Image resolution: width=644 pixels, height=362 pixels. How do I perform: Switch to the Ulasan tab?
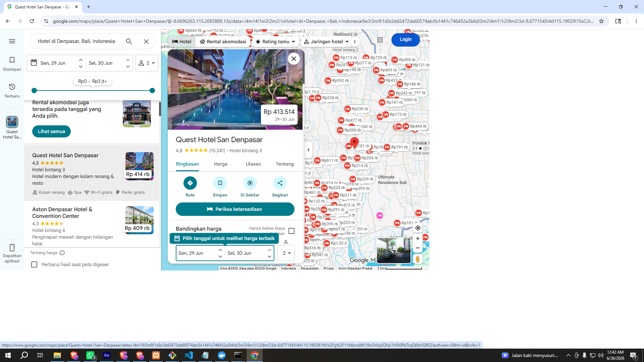tap(253, 164)
